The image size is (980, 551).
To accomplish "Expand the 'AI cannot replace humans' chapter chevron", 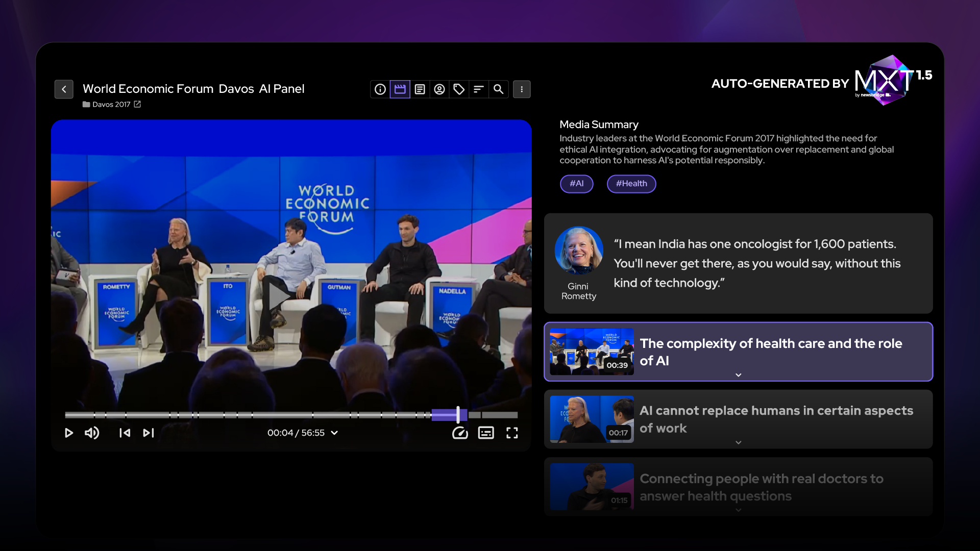I will [738, 442].
